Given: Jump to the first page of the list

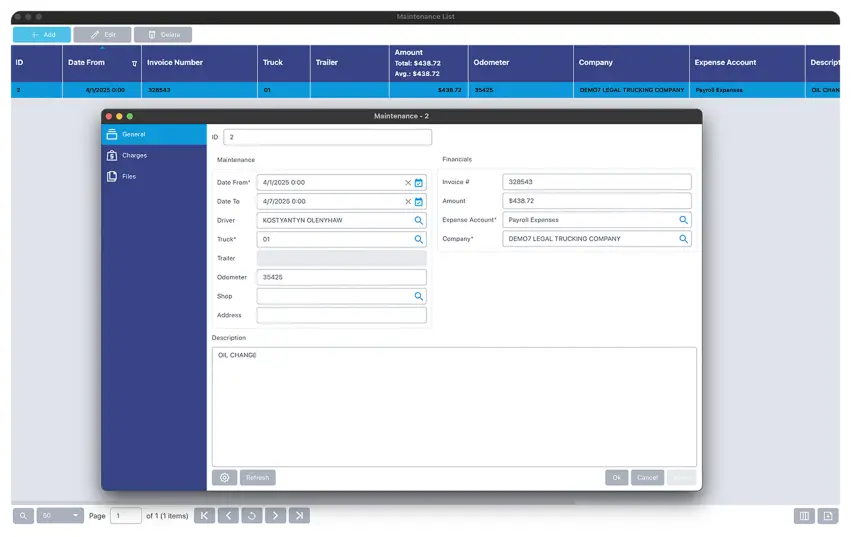Looking at the screenshot, I should pyautogui.click(x=204, y=516).
